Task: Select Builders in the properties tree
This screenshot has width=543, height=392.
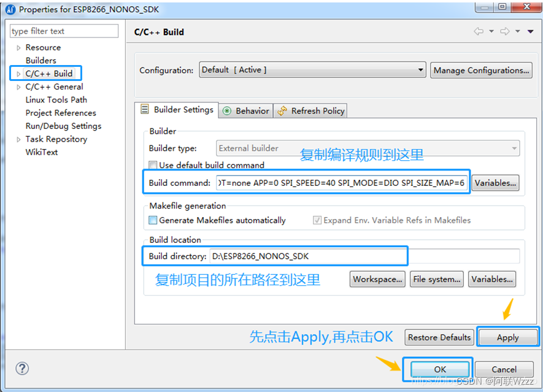Action: (41, 61)
